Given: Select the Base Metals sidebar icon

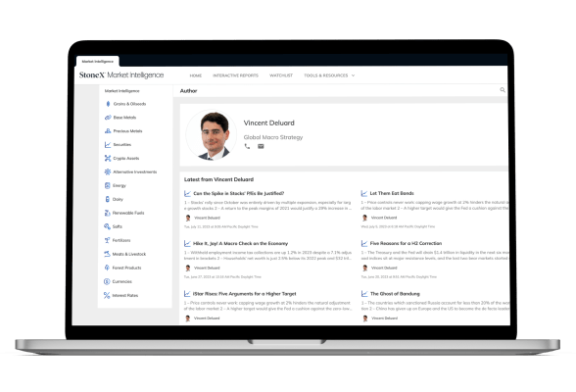Looking at the screenshot, I should (108, 118).
